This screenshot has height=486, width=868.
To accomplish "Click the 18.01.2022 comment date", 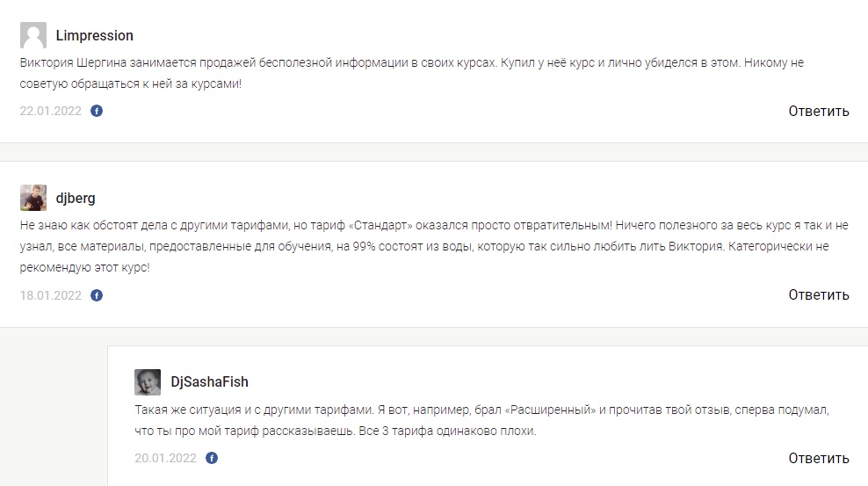I will pos(51,296).
